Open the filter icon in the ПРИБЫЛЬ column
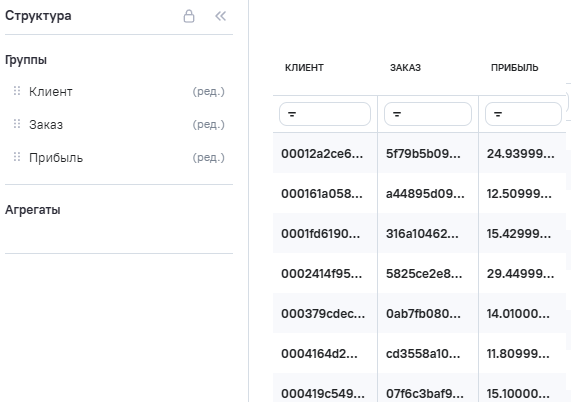The width and height of the screenshot is (571, 402). 498,114
